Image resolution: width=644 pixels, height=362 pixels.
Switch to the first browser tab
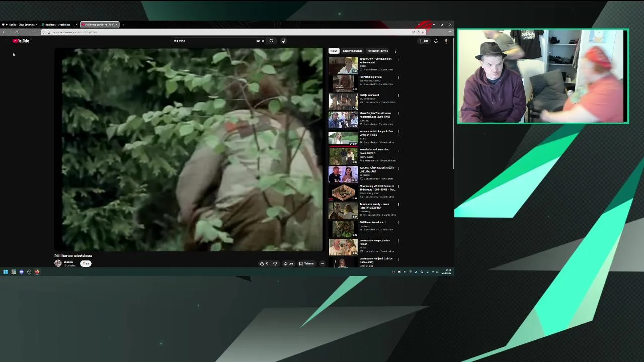pos(19,25)
